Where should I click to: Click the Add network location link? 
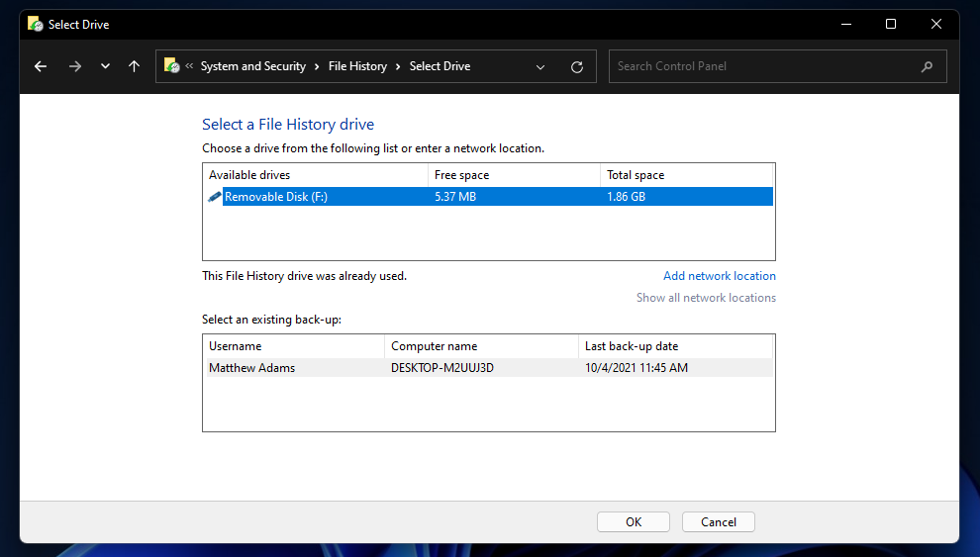tap(719, 276)
